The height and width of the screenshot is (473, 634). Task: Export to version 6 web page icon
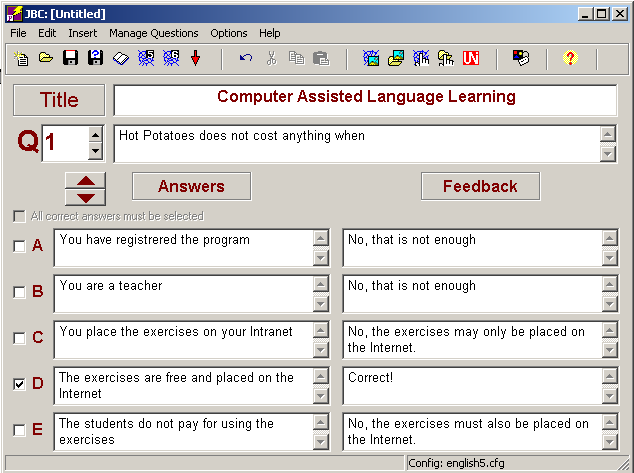pyautogui.click(x=171, y=58)
